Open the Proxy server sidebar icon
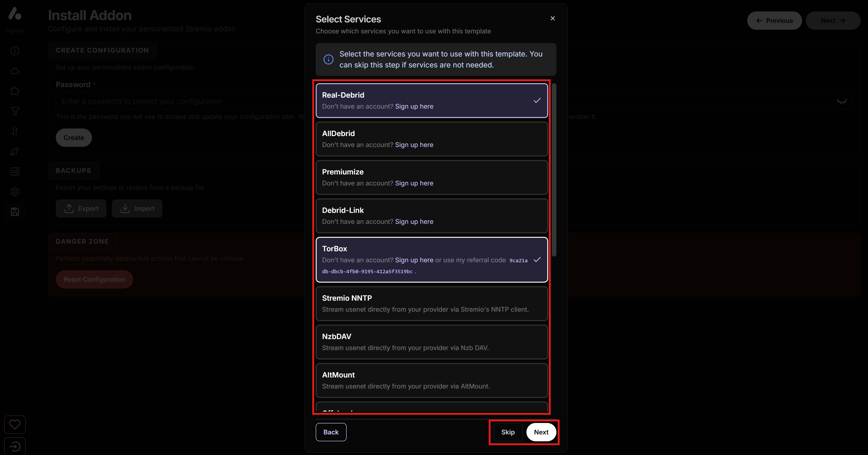 click(15, 171)
